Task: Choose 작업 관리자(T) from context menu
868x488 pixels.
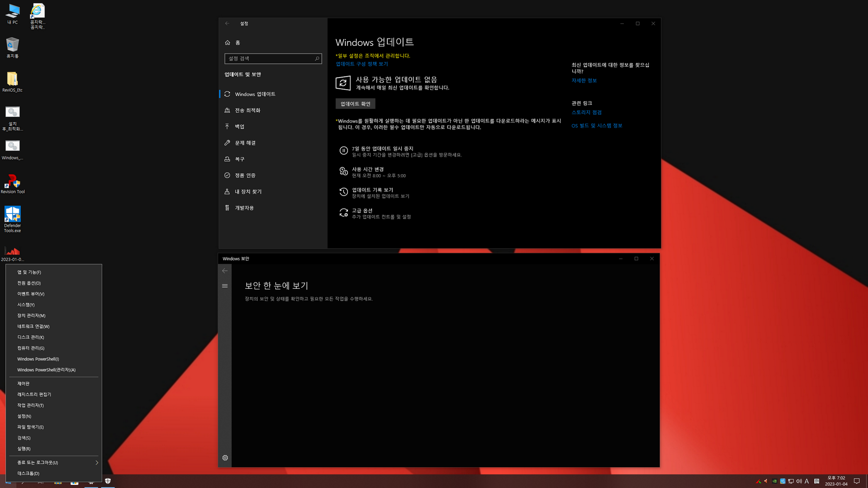Action: point(54,405)
